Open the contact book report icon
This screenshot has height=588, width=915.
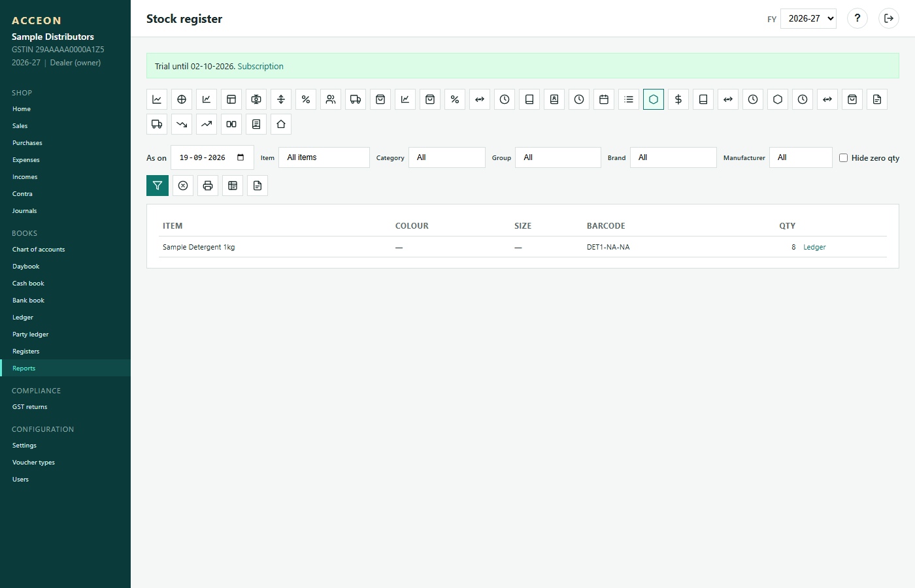(x=554, y=99)
